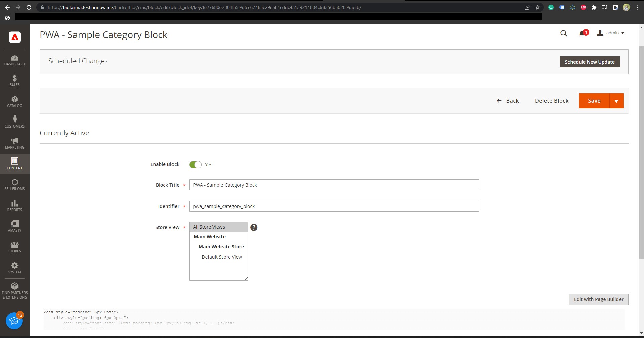Screen dimensions: 644x338
Task: Open Find Partners & Extensions menu
Action: point(15,291)
